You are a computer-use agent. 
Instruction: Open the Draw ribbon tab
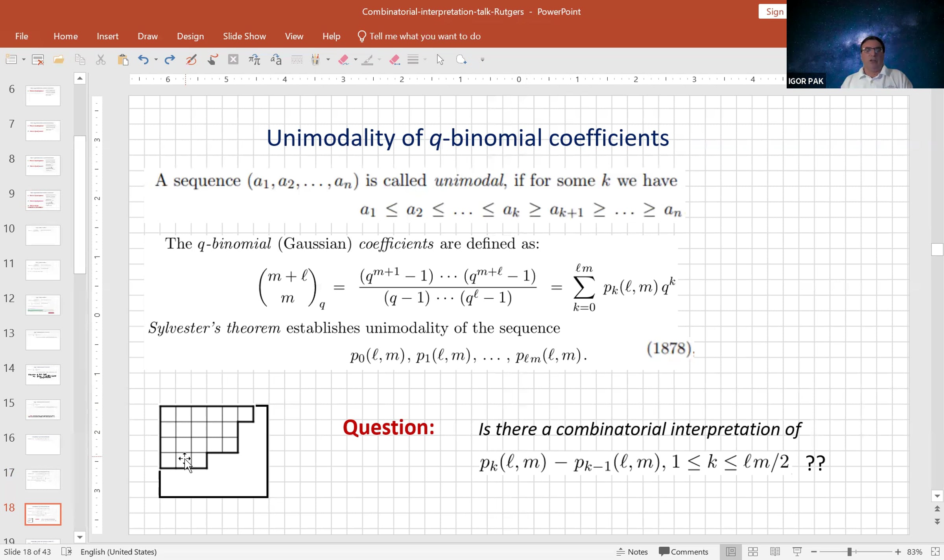147,36
